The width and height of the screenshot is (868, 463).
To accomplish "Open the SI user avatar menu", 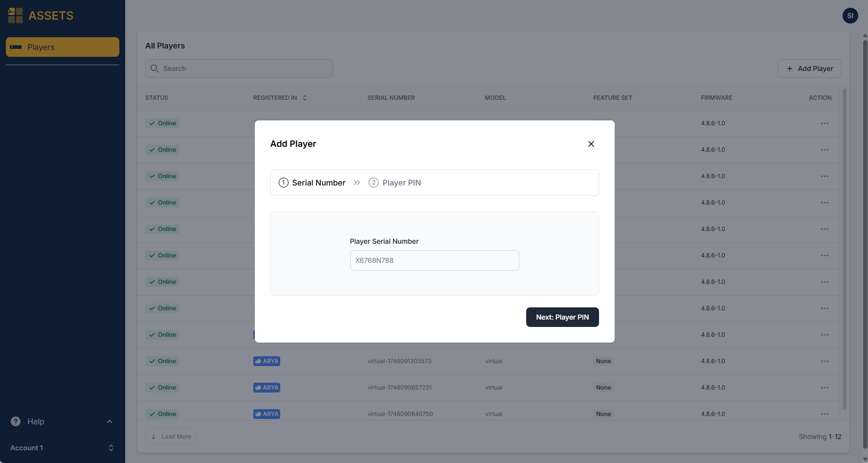I will 850,16.
